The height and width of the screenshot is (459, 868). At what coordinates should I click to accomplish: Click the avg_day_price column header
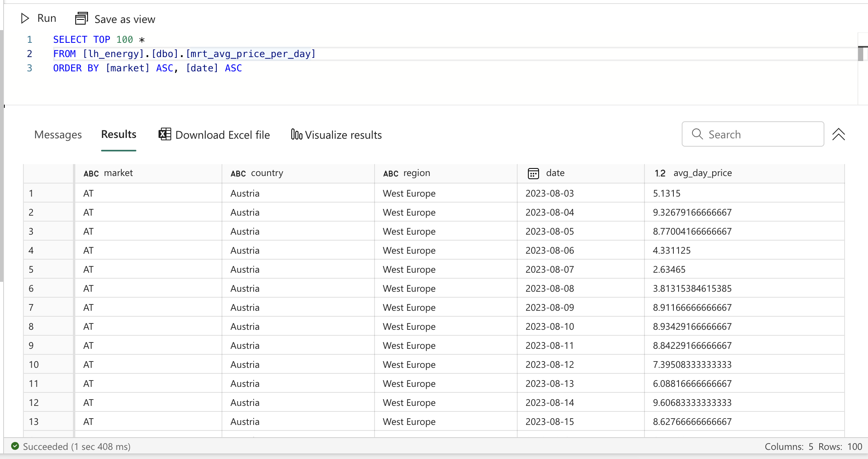(x=702, y=173)
